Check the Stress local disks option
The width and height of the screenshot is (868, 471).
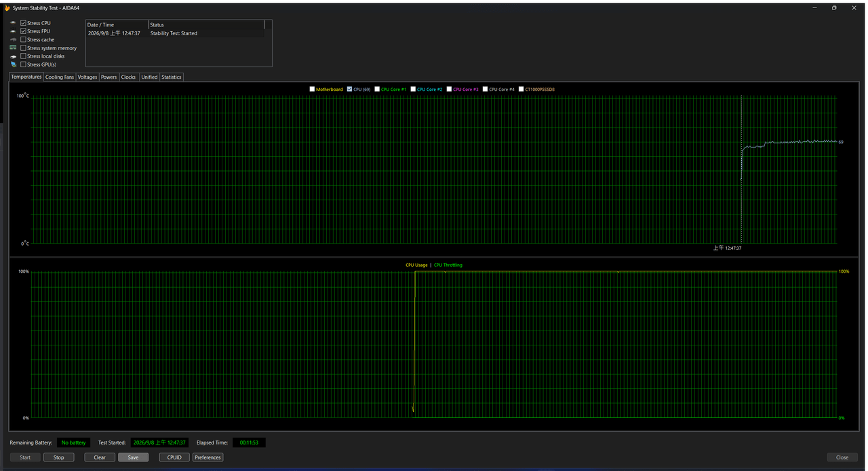(x=23, y=56)
